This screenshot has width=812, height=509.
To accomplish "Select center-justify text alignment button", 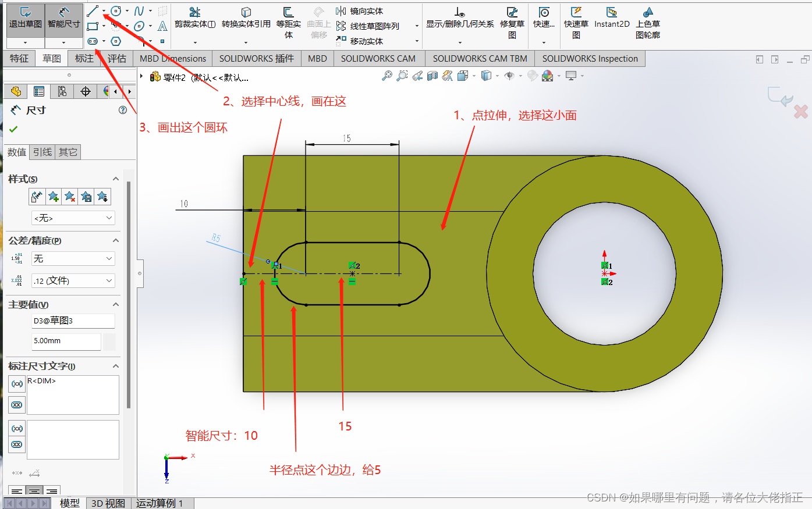I will (x=34, y=492).
